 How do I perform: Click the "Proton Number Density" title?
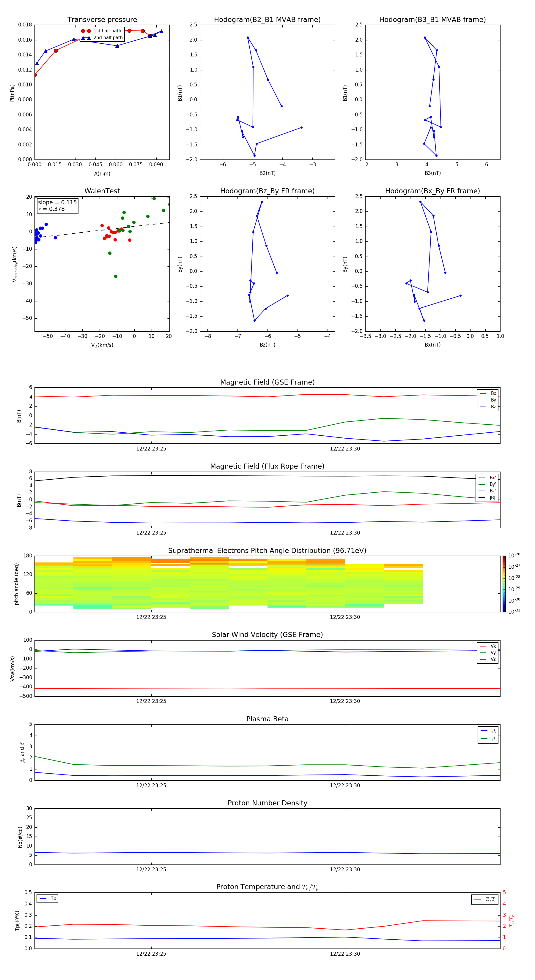pyautogui.click(x=267, y=803)
